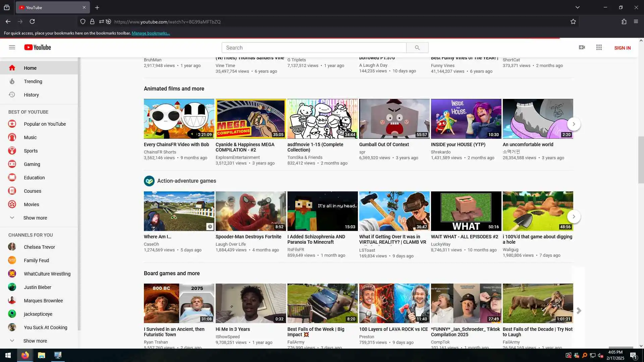This screenshot has width=644, height=362.
Task: Click the Gaming sidebar icon
Action: 12,164
